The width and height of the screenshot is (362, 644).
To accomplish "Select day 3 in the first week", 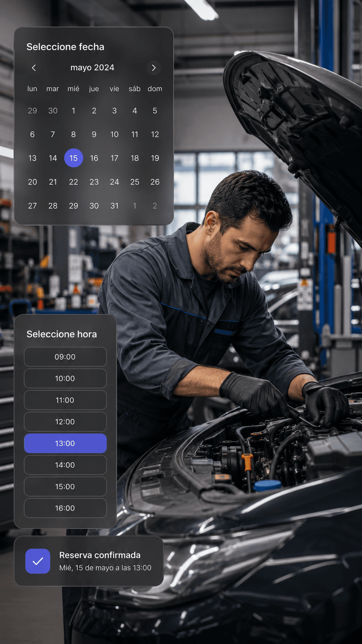I will tap(114, 111).
